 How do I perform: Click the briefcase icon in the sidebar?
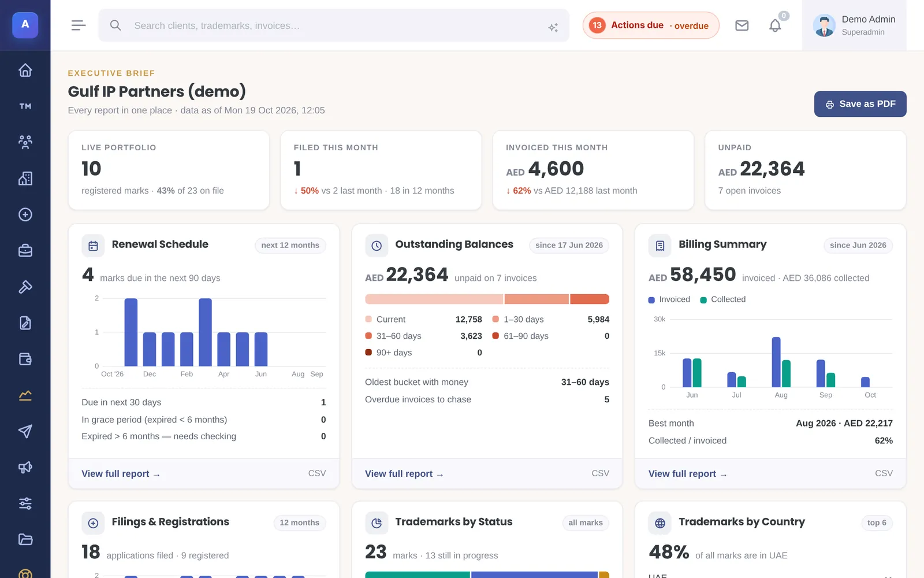[25, 251]
